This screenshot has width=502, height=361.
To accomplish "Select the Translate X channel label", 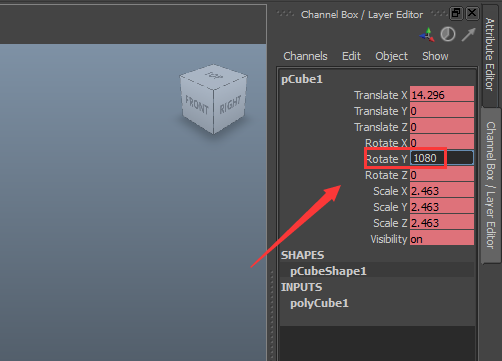I will 381,95.
